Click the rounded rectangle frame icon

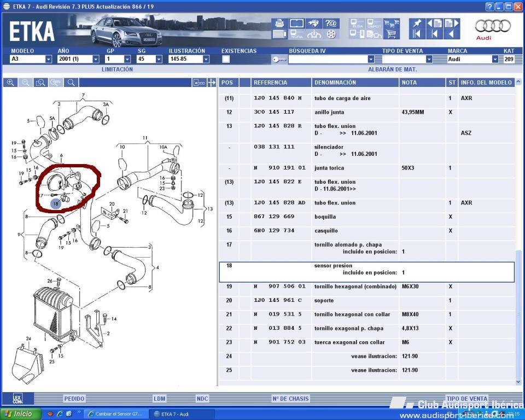[x=296, y=23]
